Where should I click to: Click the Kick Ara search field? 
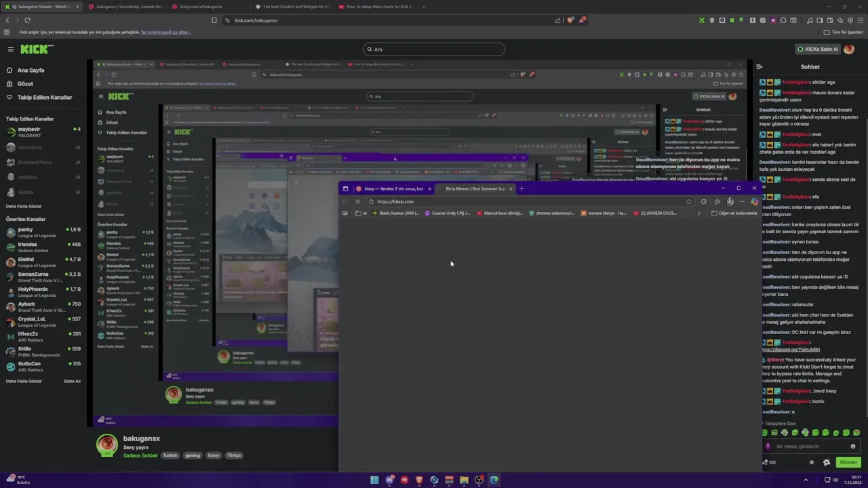coord(434,49)
